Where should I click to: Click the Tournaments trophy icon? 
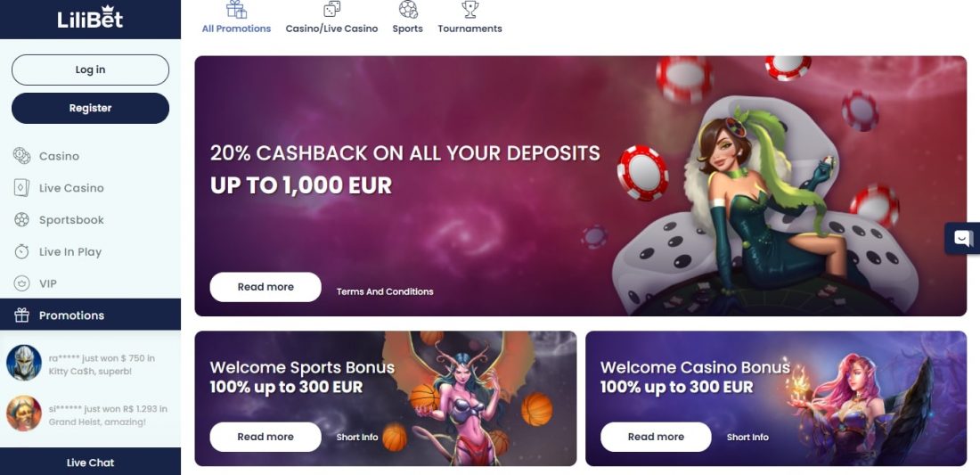coord(470,10)
